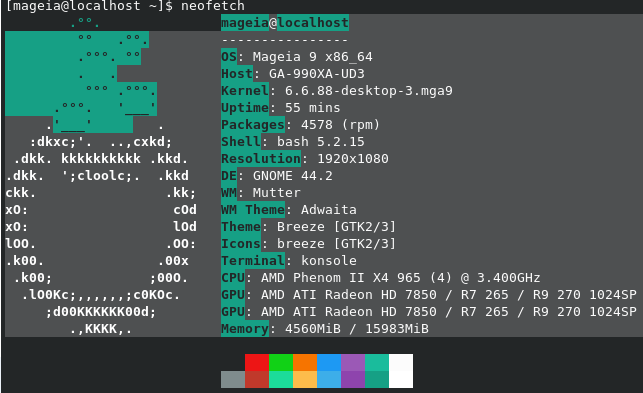Viewport: 643px width, 393px height.
Task: Click the lighter purple color block
Action: 353,363
